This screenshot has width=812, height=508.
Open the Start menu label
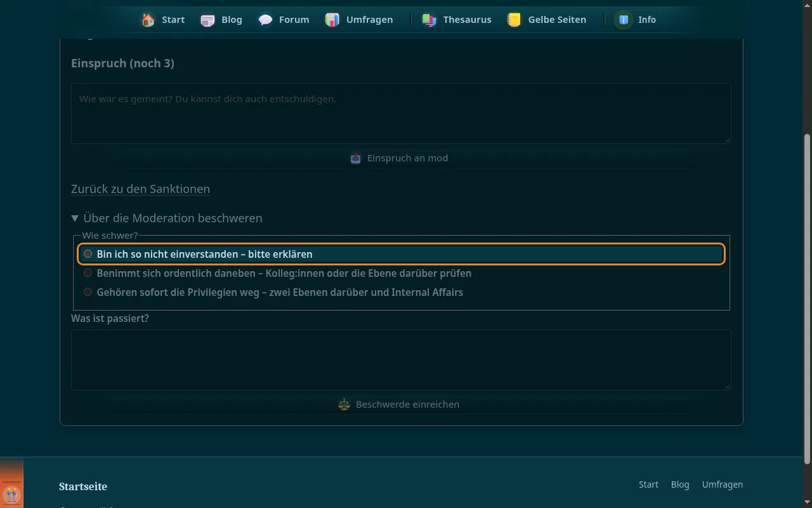173,20
